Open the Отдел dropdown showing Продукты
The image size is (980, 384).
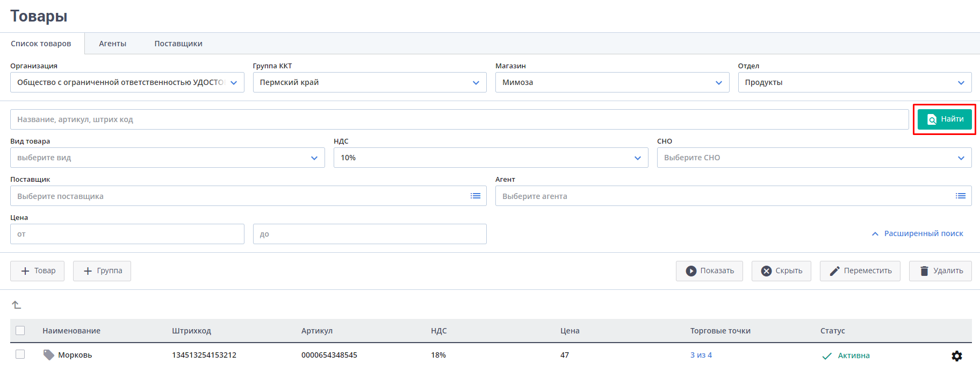point(855,82)
